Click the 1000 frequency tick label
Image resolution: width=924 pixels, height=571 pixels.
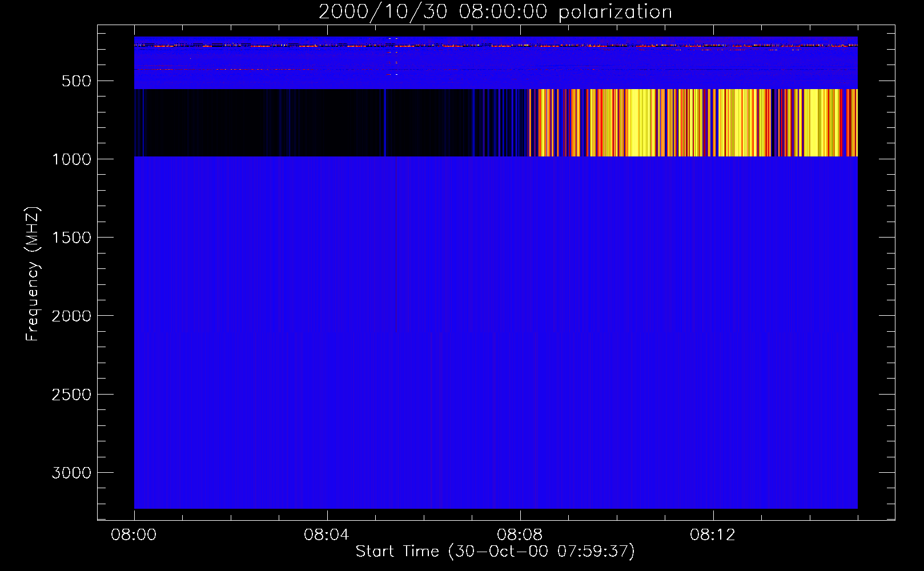(x=71, y=159)
